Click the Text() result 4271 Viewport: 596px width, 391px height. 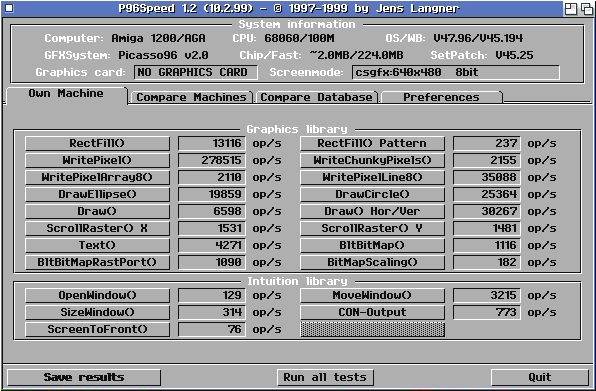(x=212, y=245)
